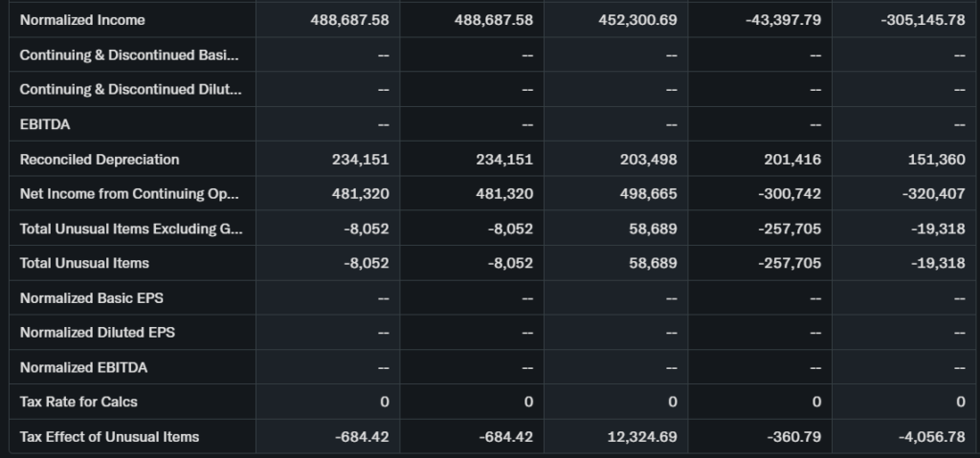Click the Normalized Diluted EPS row label
The height and width of the screenshot is (458, 980).
coord(98,333)
